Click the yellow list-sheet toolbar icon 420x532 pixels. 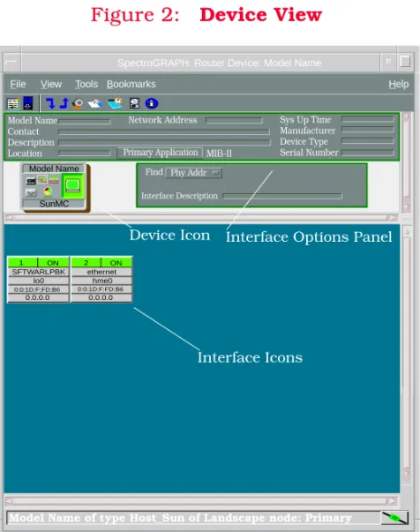point(12,103)
